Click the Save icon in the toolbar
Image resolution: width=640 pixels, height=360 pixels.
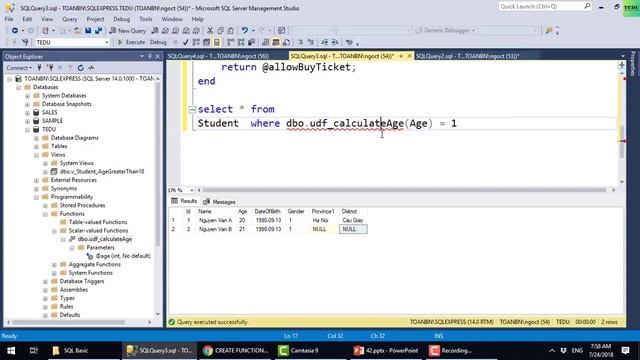(88, 31)
